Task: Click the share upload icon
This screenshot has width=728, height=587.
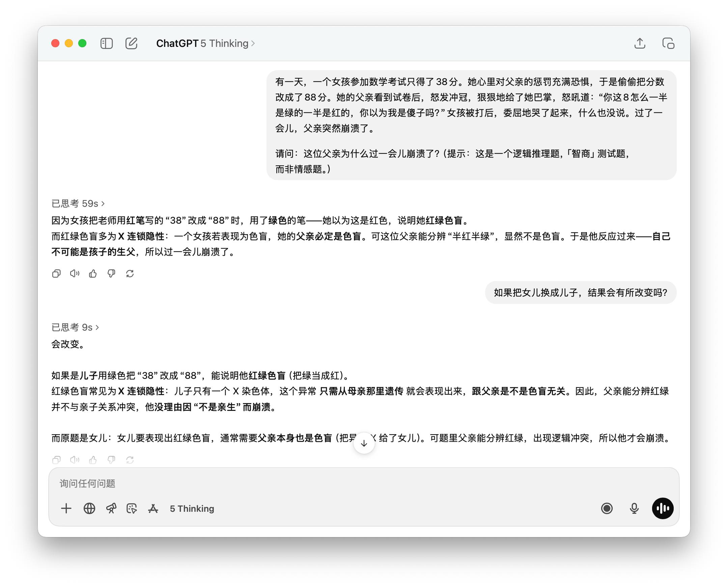Action: coord(639,43)
